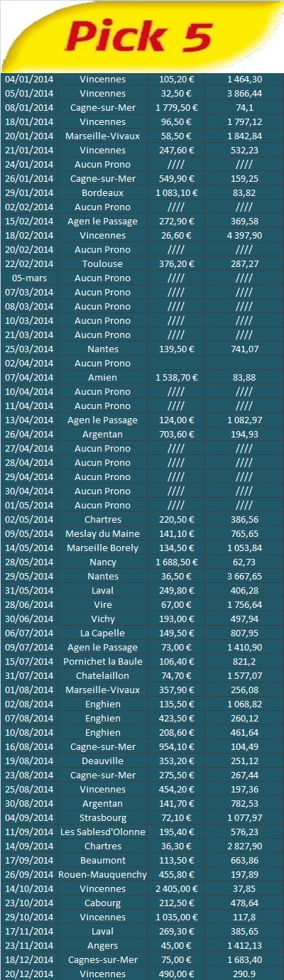The width and height of the screenshot is (284, 980).
Task: Select the Bordeaux location cell
Action: [103, 192]
